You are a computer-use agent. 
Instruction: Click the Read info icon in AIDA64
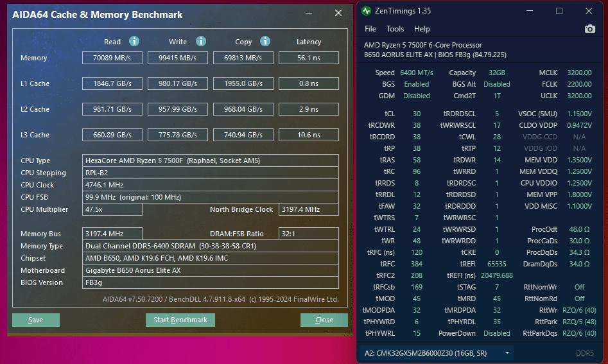pos(134,41)
